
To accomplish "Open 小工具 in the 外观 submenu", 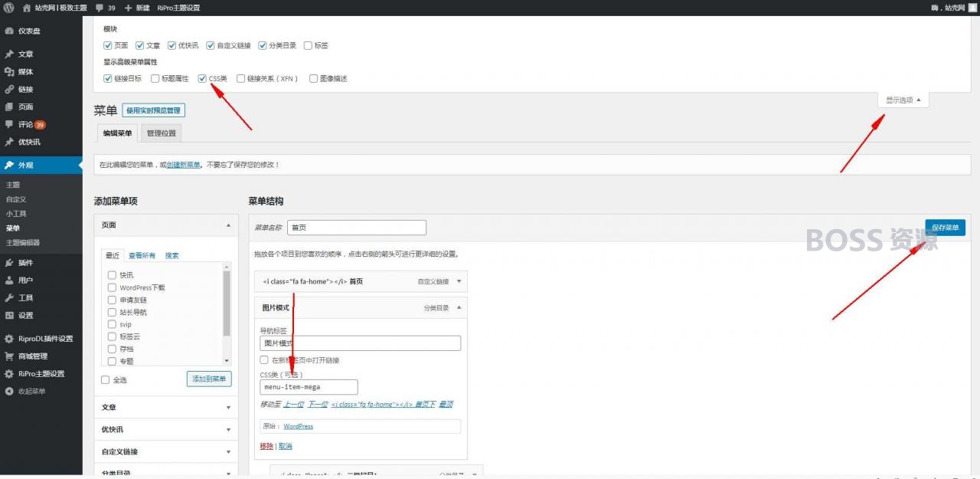I will (16, 214).
